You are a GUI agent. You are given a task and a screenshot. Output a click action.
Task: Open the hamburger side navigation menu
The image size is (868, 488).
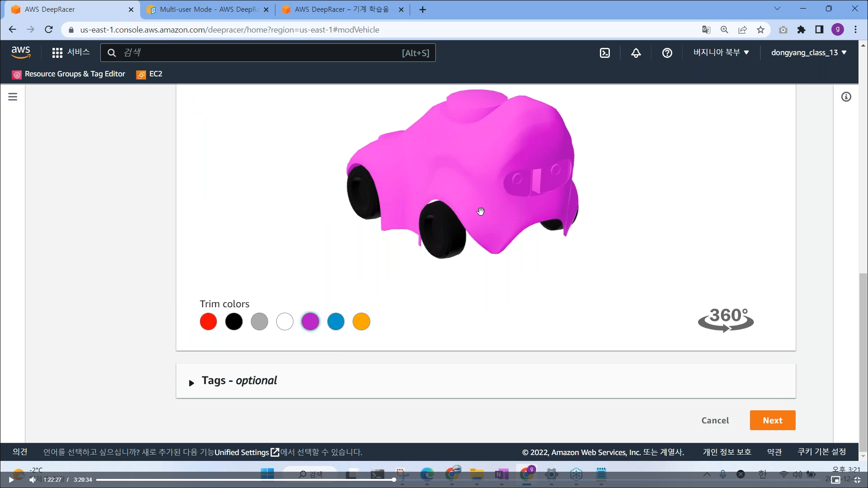pyautogui.click(x=13, y=97)
